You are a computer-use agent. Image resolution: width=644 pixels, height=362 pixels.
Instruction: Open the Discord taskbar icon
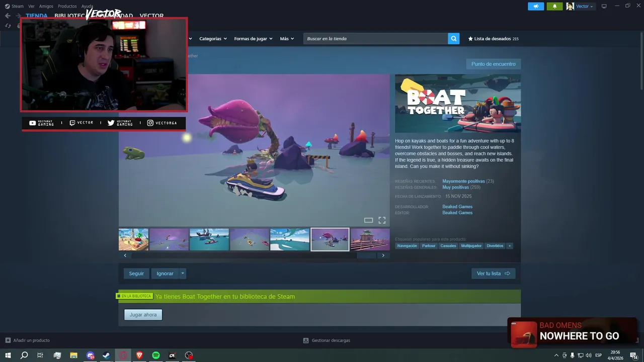tap(90, 355)
